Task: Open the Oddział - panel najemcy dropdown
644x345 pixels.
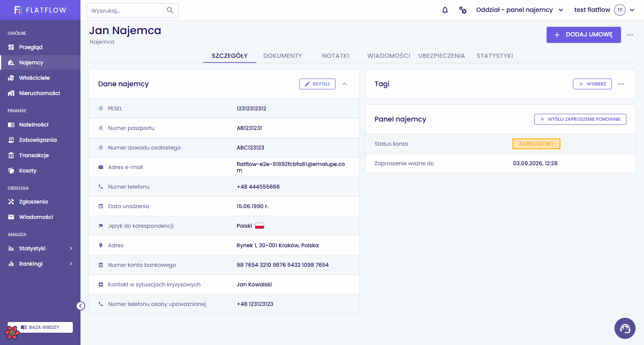Action: click(519, 10)
